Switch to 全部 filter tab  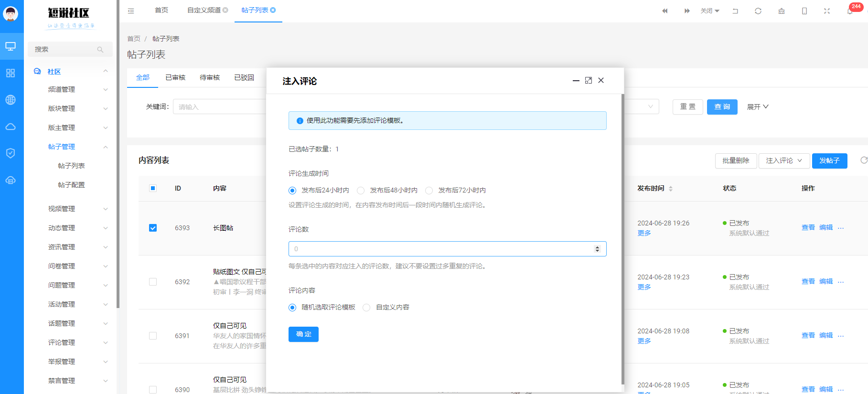pos(142,77)
